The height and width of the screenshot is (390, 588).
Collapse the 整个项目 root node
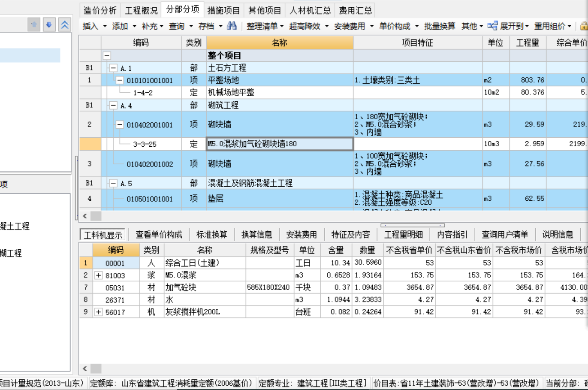tap(107, 56)
